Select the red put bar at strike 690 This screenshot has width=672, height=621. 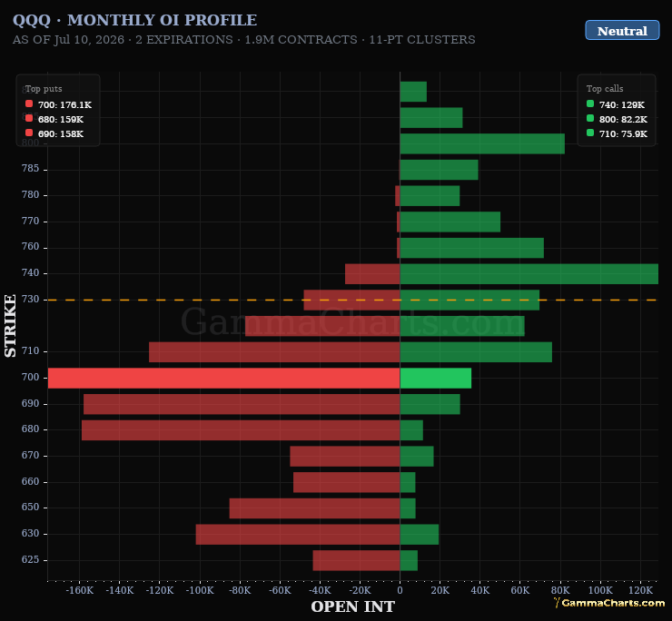(242, 404)
